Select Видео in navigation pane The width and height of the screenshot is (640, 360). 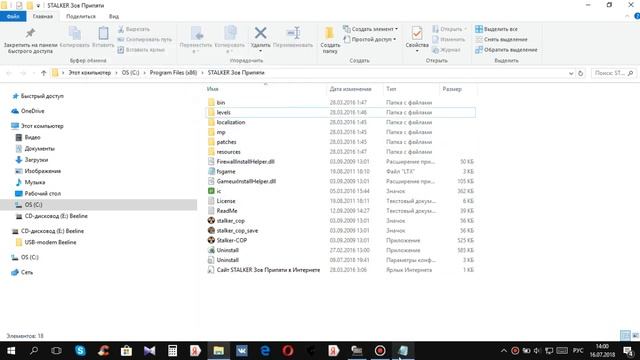click(x=32, y=138)
